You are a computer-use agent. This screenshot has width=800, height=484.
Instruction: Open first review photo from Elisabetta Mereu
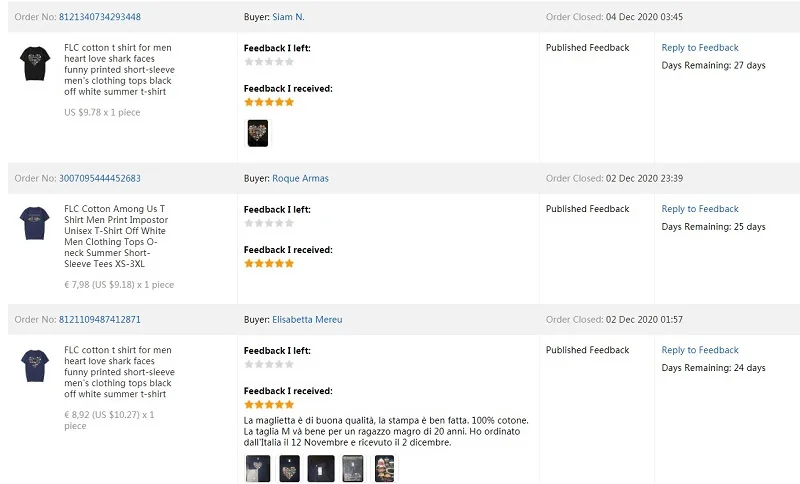click(257, 468)
